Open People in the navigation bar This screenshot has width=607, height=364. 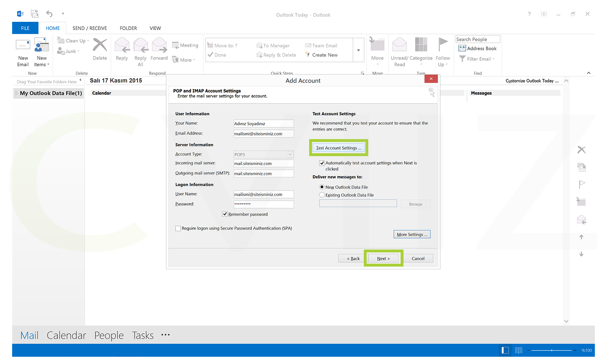tap(109, 335)
